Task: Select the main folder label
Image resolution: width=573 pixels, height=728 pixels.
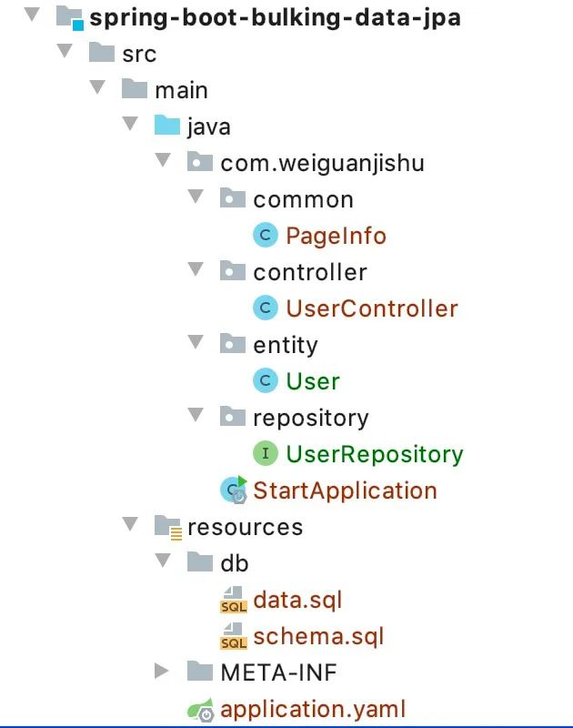Action: [x=181, y=90]
